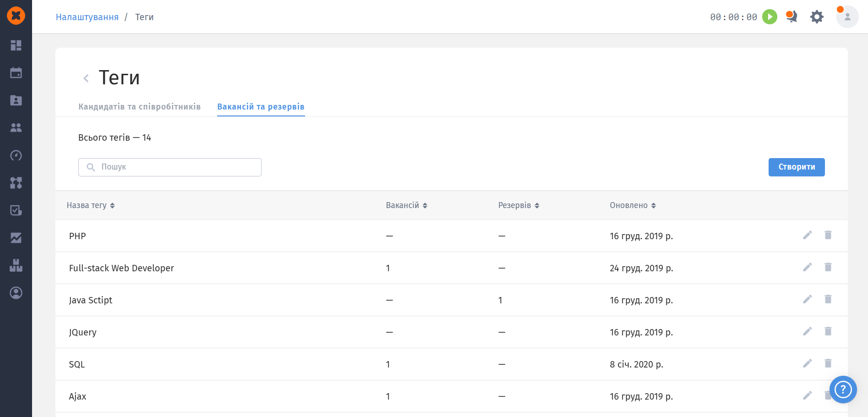Open the people icon in sidebar

pyautogui.click(x=16, y=128)
